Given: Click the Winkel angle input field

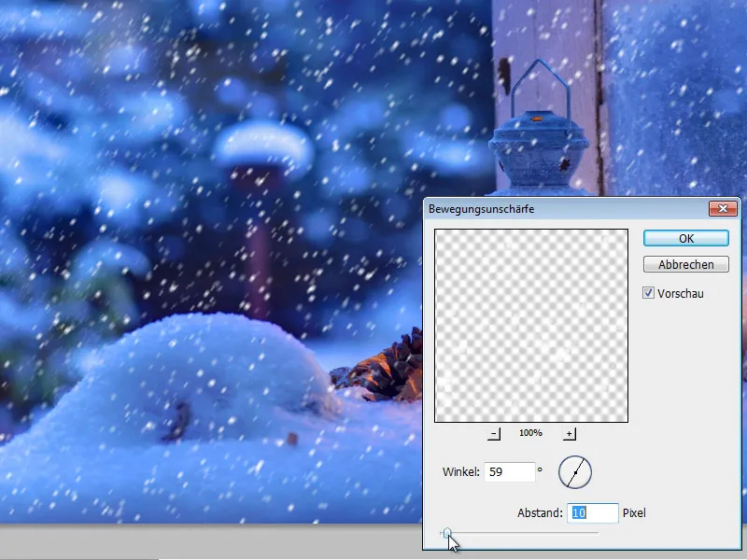Looking at the screenshot, I should coord(510,472).
